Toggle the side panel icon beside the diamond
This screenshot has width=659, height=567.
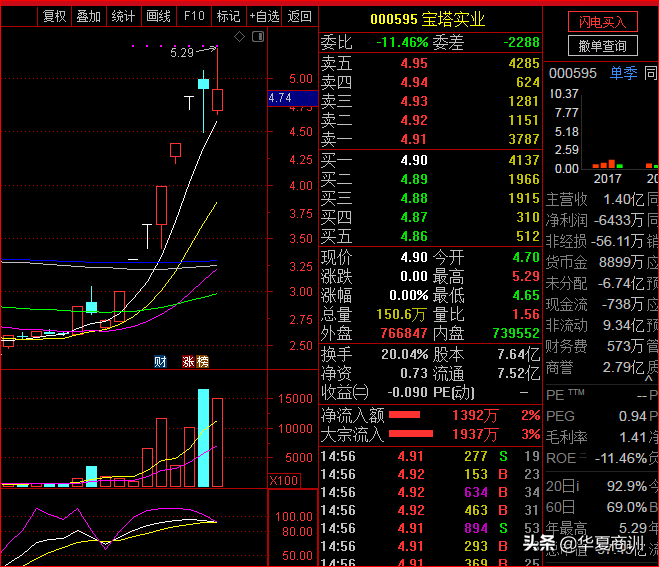pos(258,37)
